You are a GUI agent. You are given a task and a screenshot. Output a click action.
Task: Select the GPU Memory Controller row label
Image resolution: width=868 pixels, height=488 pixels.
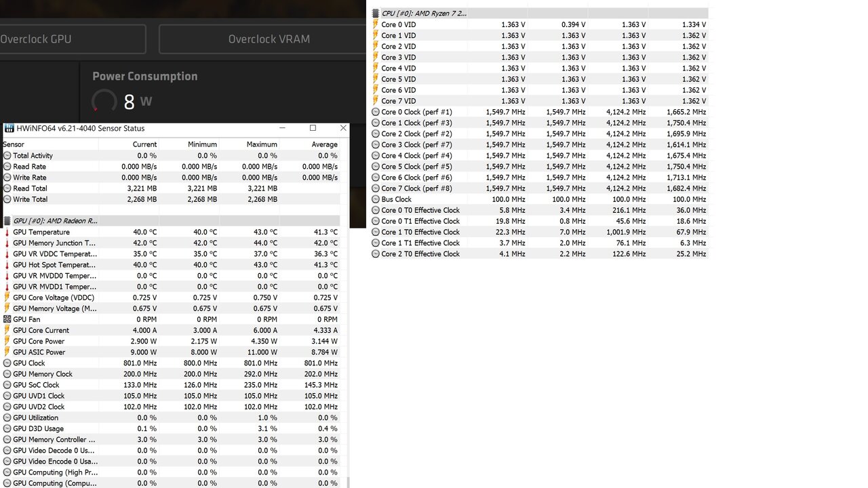pos(54,439)
